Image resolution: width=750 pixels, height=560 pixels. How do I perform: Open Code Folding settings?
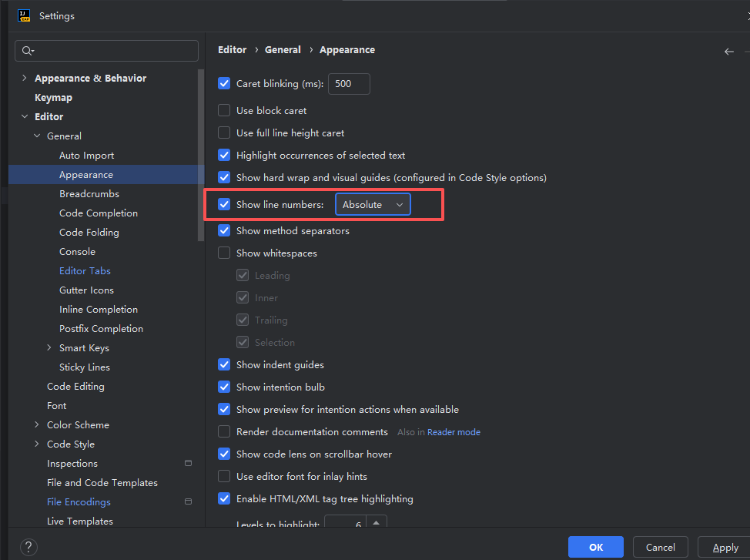click(89, 232)
